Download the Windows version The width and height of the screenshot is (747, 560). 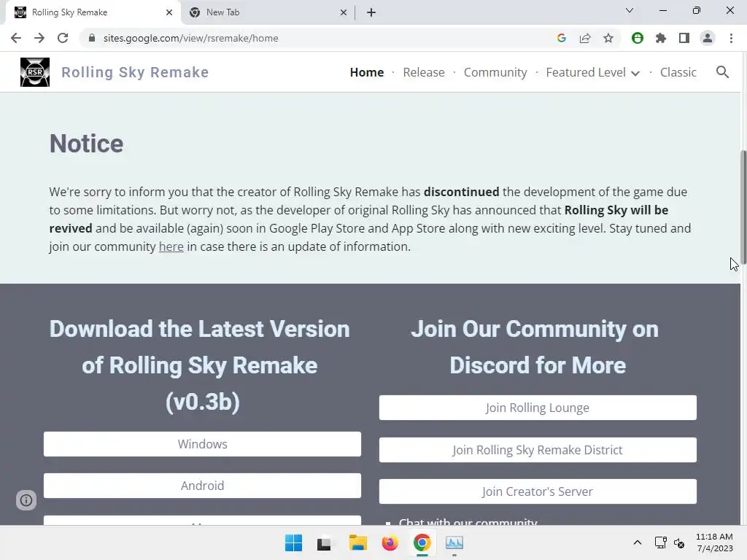click(x=203, y=444)
